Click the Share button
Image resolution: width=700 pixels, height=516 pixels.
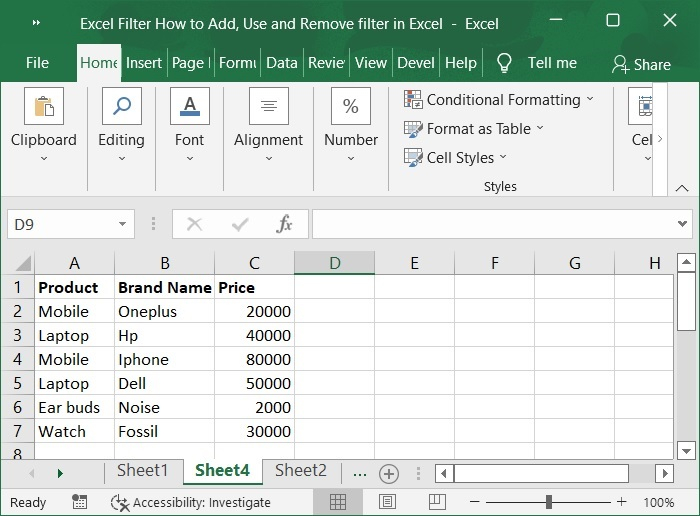(x=641, y=64)
